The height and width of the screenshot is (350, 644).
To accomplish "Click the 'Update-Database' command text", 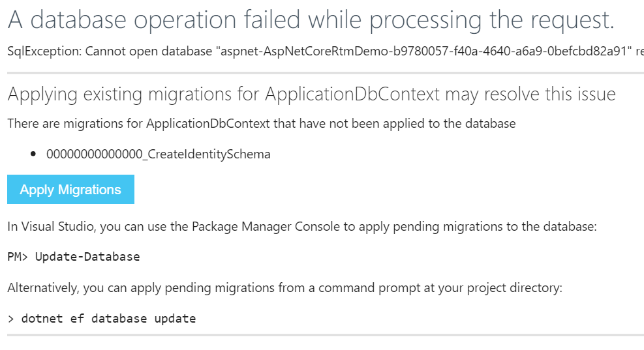I will click(87, 257).
